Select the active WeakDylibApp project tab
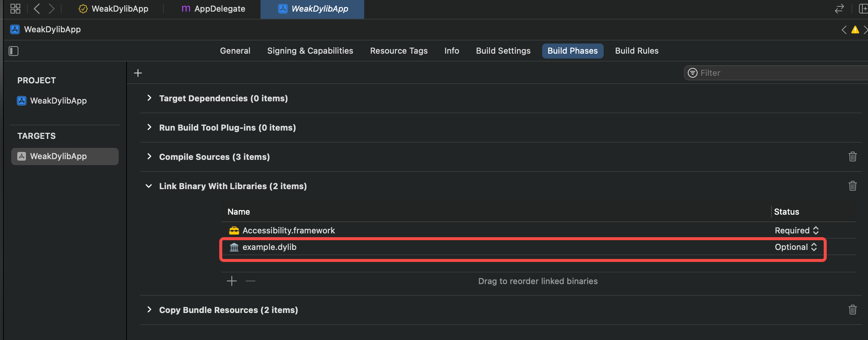Viewport: 868px width, 340px height. coord(312,9)
